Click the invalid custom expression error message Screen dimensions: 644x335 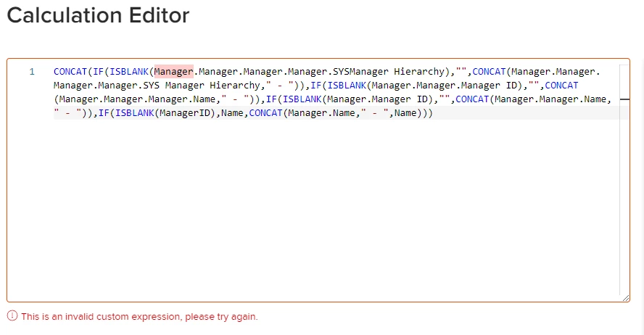pos(140,317)
